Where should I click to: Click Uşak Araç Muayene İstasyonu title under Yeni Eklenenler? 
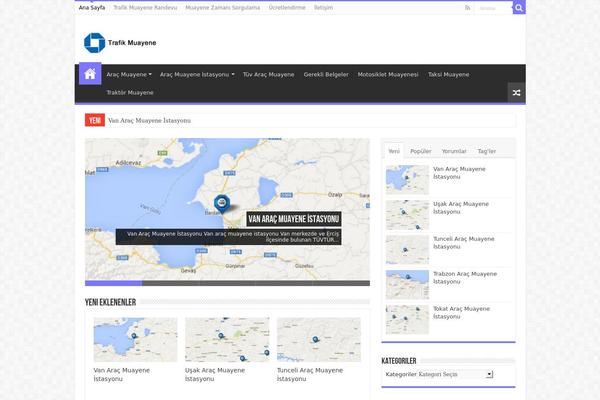point(215,375)
